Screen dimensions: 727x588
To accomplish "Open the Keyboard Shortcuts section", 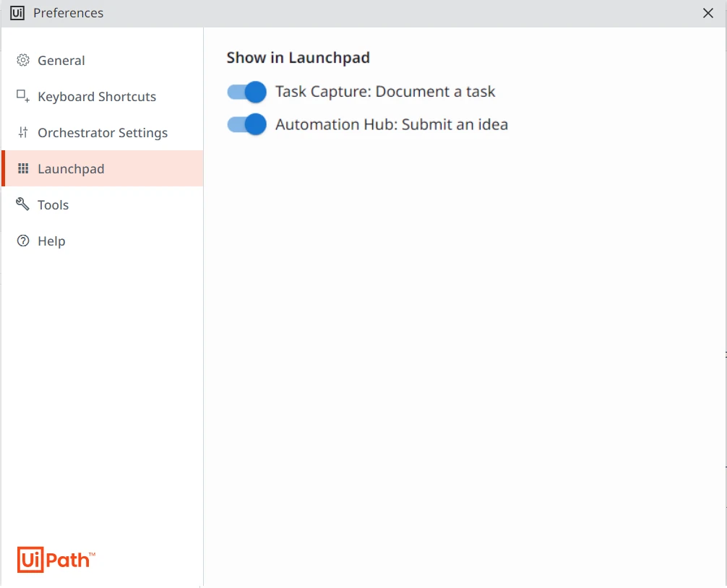I will coord(103,96).
